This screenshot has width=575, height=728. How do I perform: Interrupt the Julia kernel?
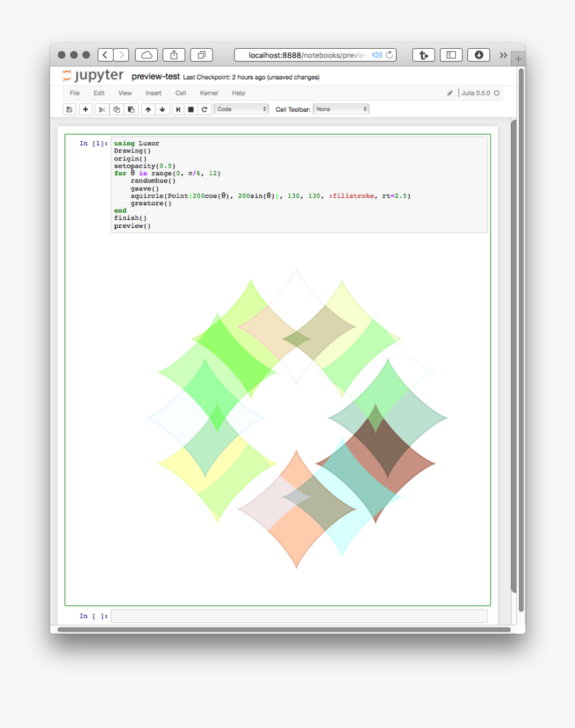191,109
